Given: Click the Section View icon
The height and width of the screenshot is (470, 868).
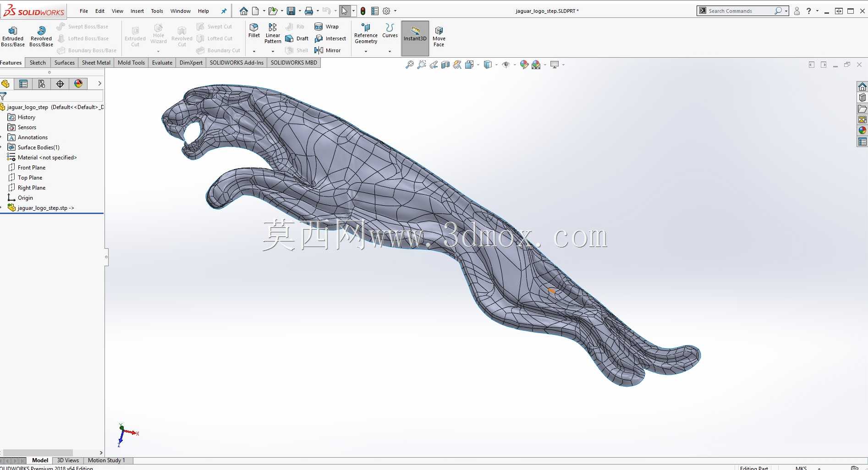Looking at the screenshot, I should click(x=445, y=65).
